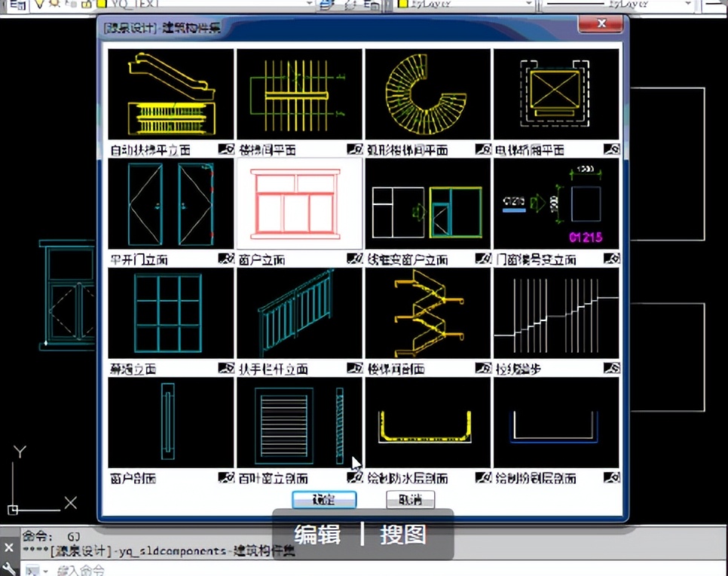Click the edit icon beside 绘制防水层剖面
The image size is (728, 576).
482,478
